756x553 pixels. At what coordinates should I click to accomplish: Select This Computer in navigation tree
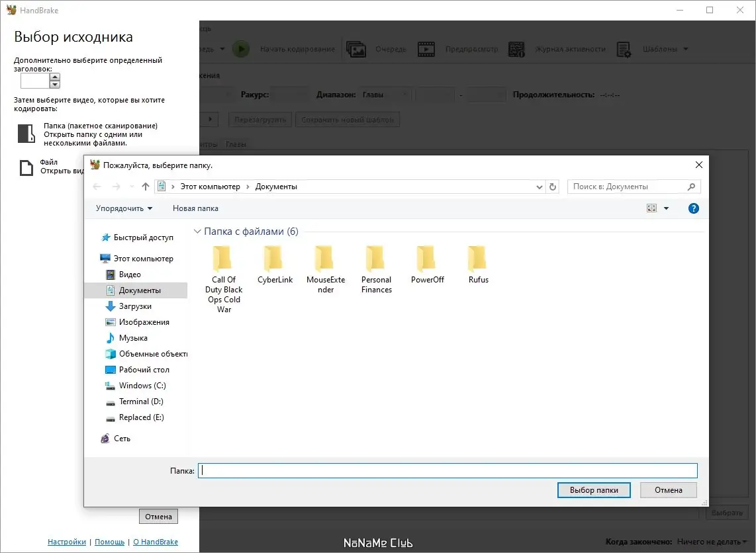coord(137,259)
